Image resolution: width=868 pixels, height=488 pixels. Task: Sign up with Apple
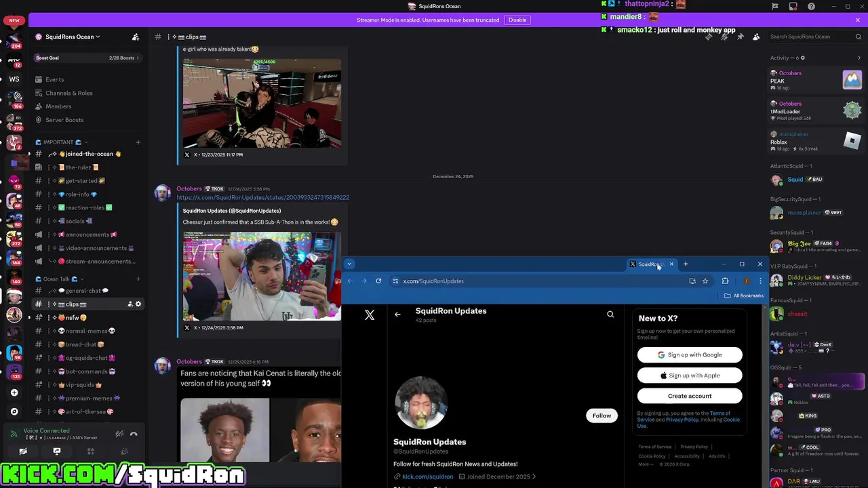click(x=690, y=375)
